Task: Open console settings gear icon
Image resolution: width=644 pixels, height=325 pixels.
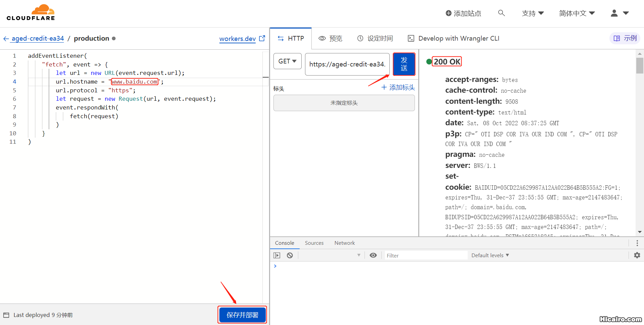Action: (637, 255)
